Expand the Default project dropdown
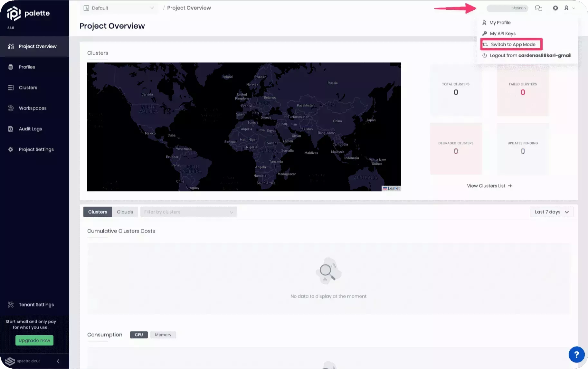The height and width of the screenshot is (369, 588). click(x=119, y=8)
